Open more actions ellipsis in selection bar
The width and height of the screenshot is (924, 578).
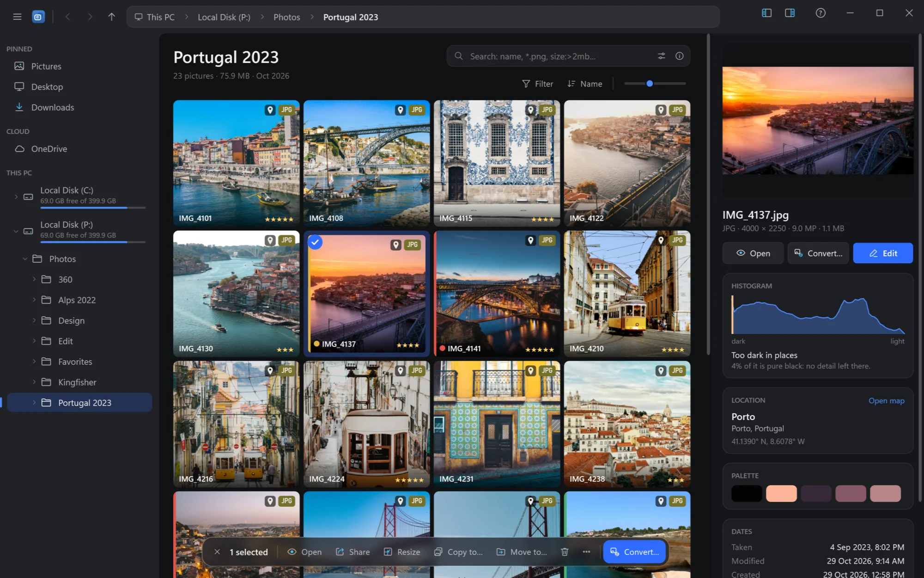click(586, 552)
